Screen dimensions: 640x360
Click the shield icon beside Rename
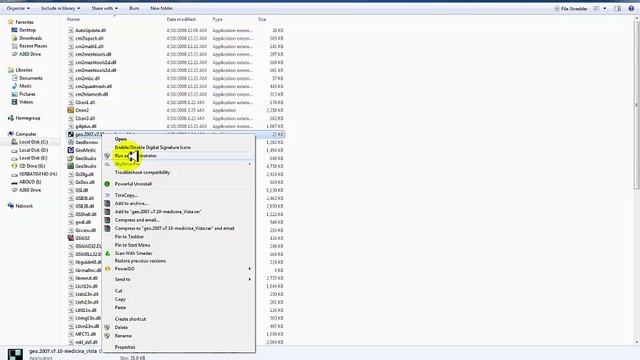click(x=107, y=336)
